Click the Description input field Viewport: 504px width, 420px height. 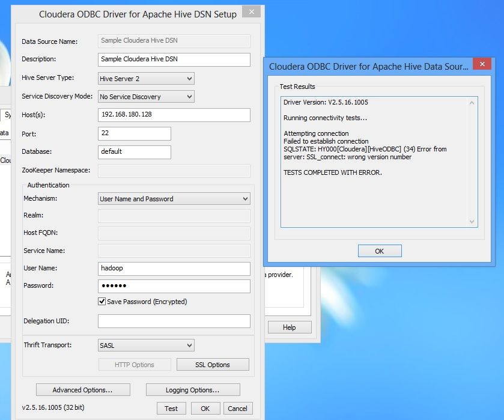pos(174,59)
